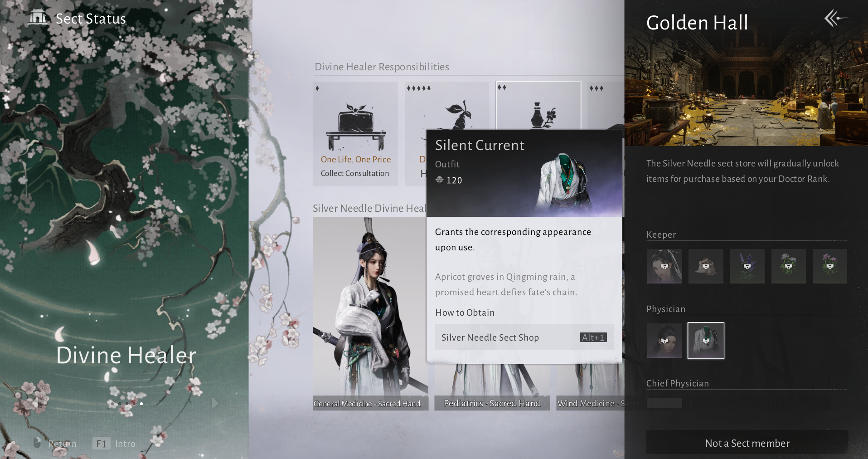Image resolution: width=868 pixels, height=459 pixels.
Task: Click the One Life, One Price table icon
Action: (x=355, y=127)
